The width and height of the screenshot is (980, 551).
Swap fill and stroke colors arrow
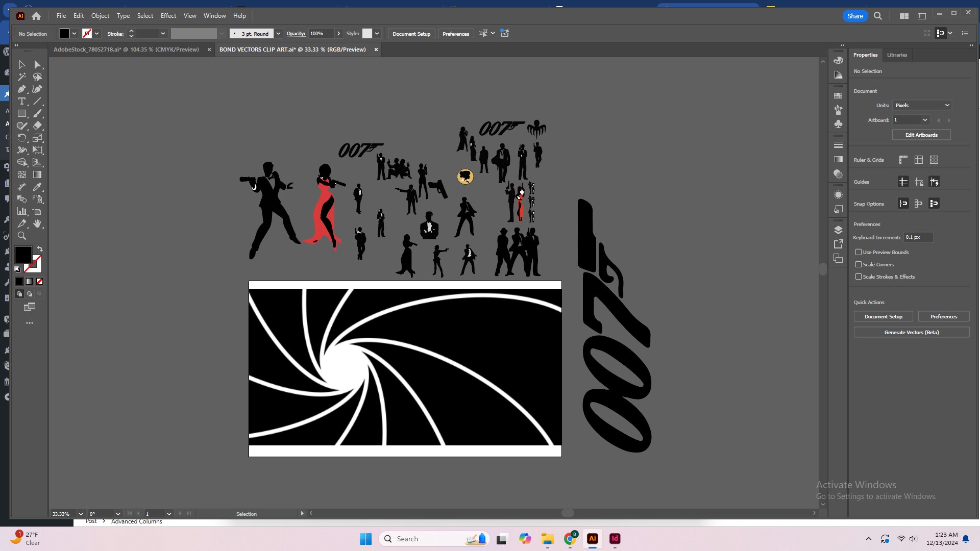point(40,249)
